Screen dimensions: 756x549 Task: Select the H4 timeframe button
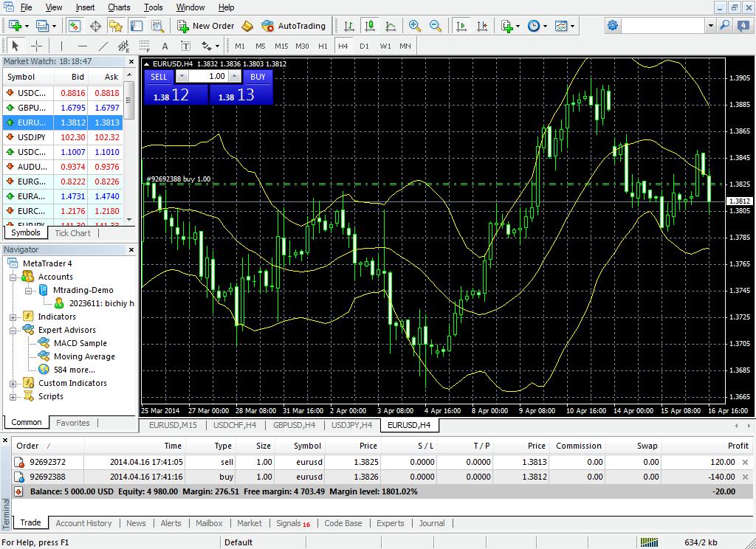click(343, 46)
